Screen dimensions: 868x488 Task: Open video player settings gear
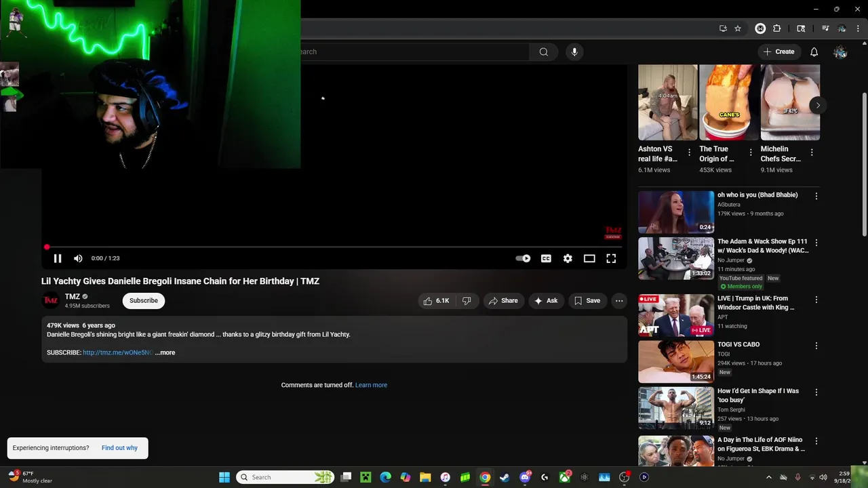tap(568, 258)
